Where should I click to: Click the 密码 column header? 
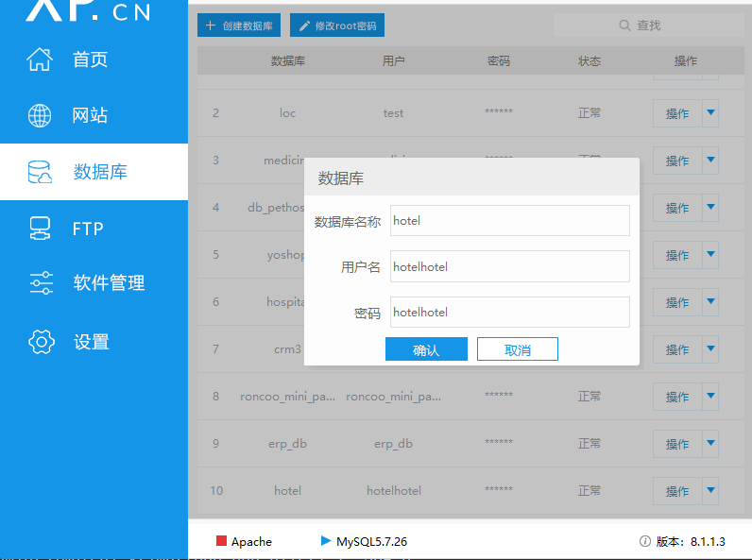pyautogui.click(x=499, y=60)
